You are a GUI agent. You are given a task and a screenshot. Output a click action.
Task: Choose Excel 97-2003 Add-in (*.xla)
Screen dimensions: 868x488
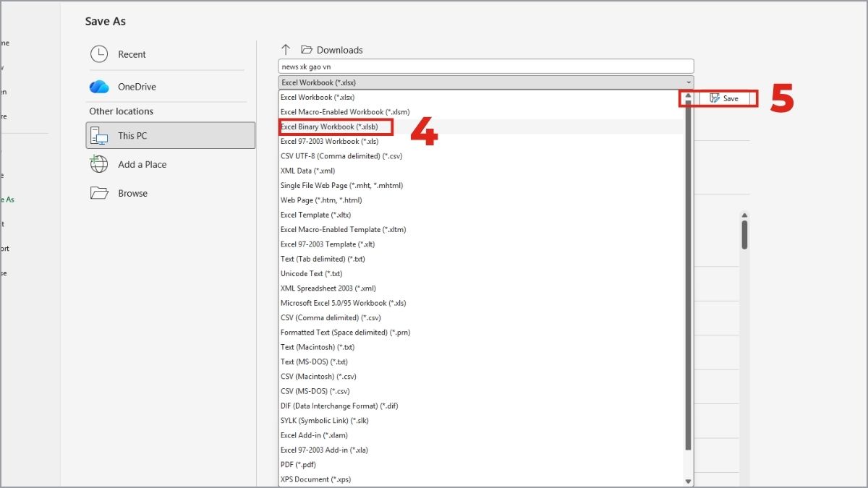pyautogui.click(x=481, y=450)
